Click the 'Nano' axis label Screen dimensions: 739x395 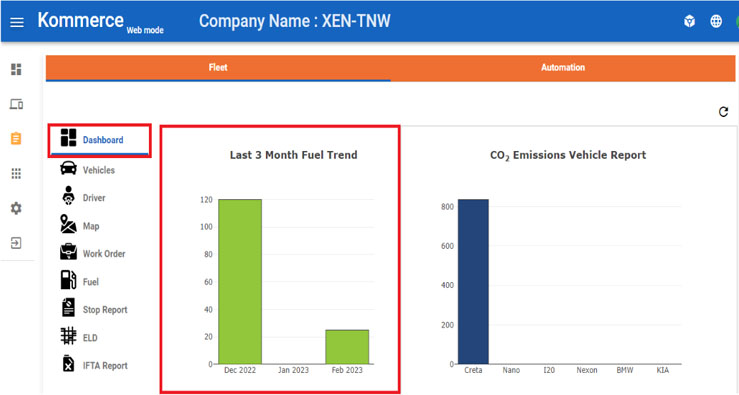point(511,370)
